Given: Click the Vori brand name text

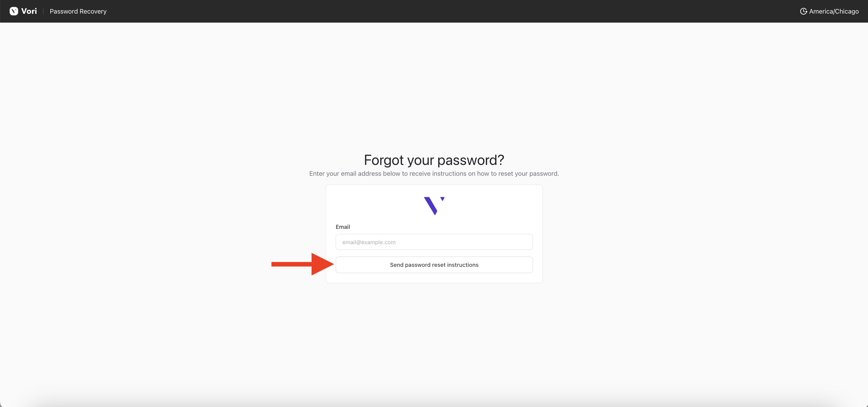Looking at the screenshot, I should [x=29, y=11].
